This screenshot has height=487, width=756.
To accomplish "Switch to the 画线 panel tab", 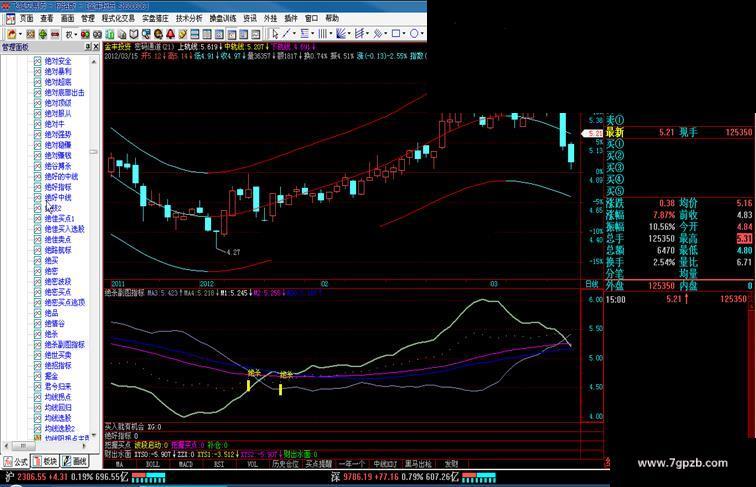I will [75, 461].
